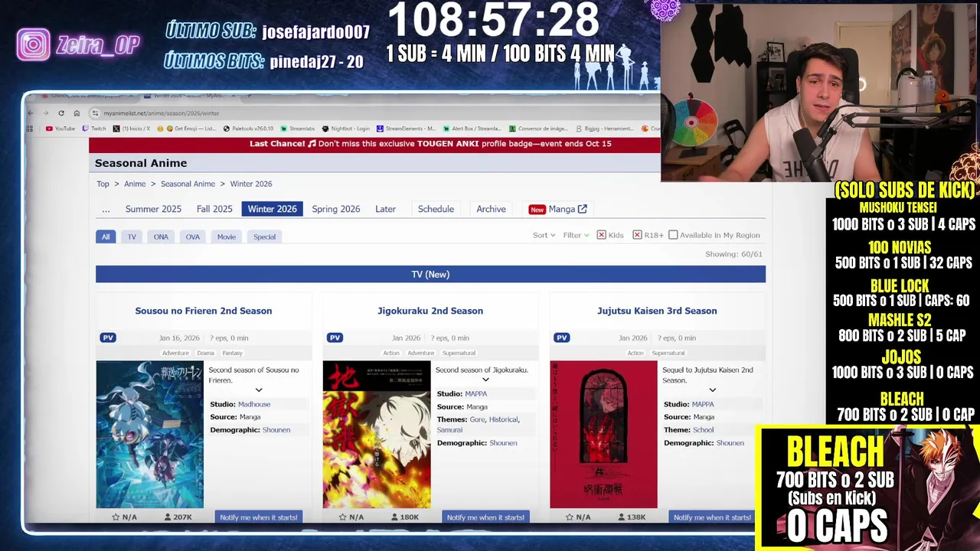
Task: Show earlier seasons with the ellipsis
Action: [106, 209]
